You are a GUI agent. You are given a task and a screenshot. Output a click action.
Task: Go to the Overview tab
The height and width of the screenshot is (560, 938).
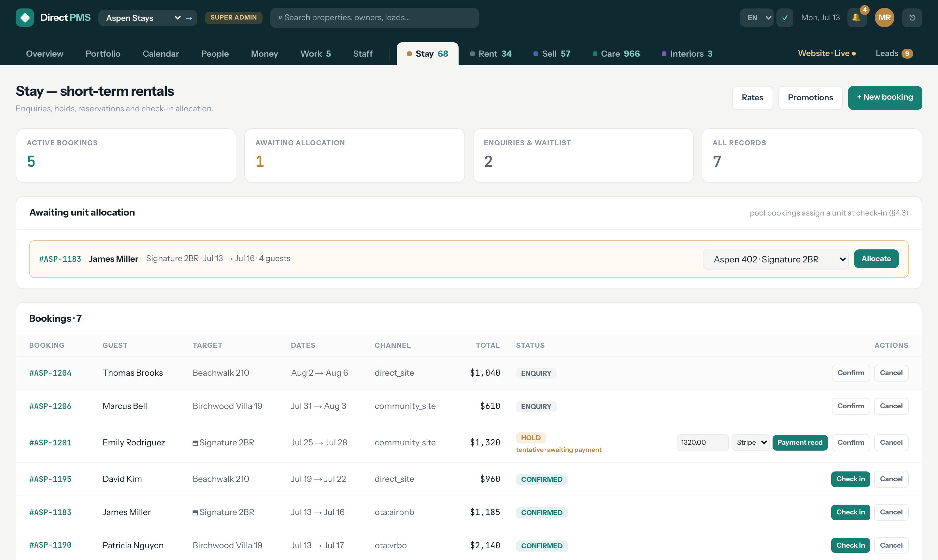point(45,54)
